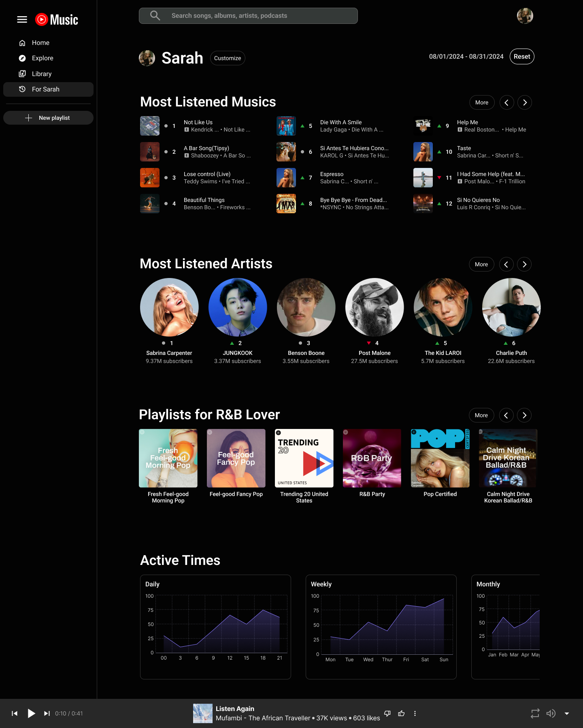Toggle repeat mode
Image resolution: width=583 pixels, height=728 pixels.
535,713
